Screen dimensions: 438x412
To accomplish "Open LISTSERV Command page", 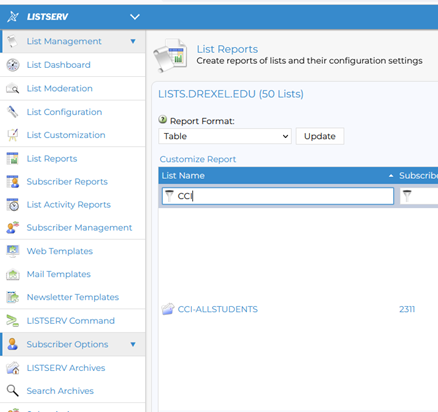I will [71, 321].
